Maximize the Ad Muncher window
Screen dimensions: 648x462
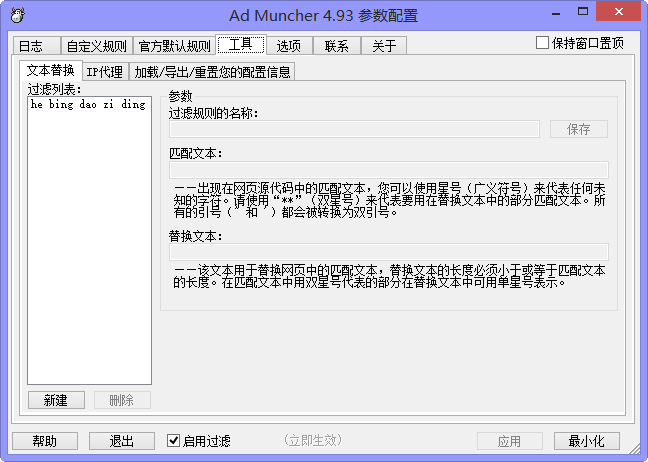[x=583, y=12]
